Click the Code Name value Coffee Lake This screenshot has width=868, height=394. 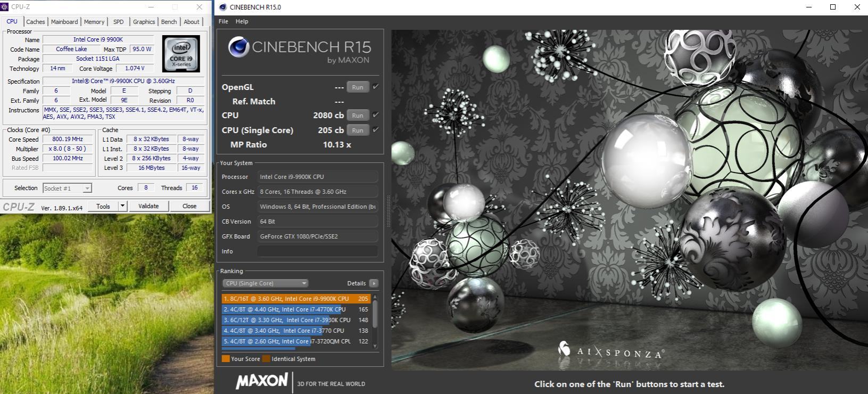point(71,49)
